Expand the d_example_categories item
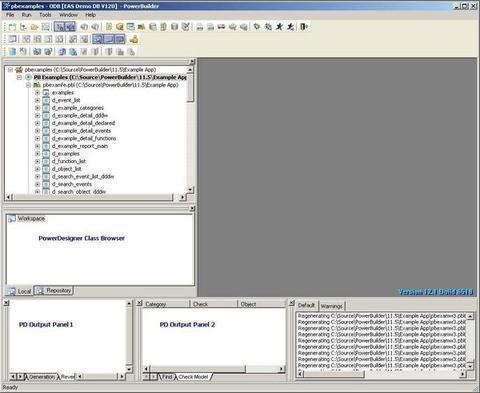 tap(37, 108)
